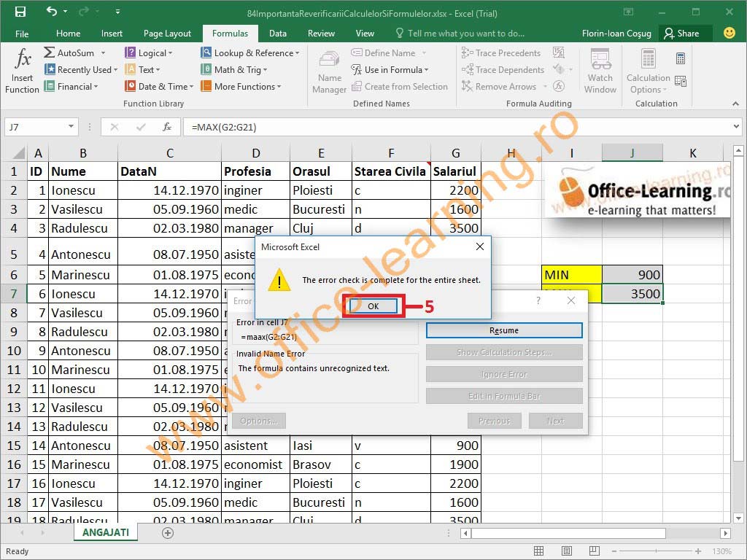This screenshot has height=560, width=747.
Task: Click the Tell me what you want to do box
Action: 460,34
